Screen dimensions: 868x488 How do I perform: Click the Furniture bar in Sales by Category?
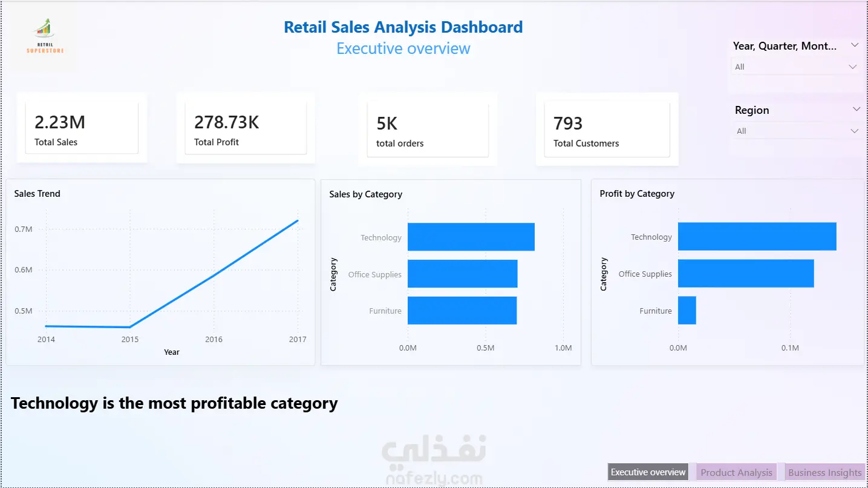click(x=462, y=311)
